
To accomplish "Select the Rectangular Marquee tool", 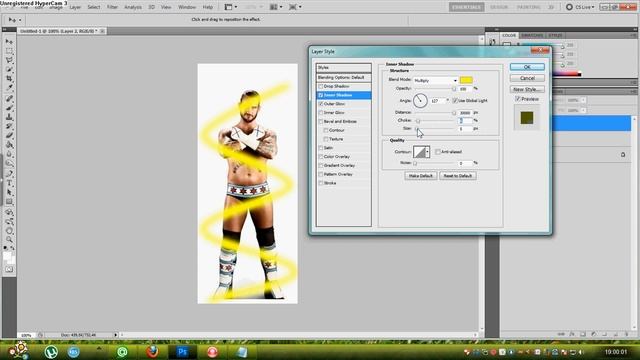I will (9, 51).
